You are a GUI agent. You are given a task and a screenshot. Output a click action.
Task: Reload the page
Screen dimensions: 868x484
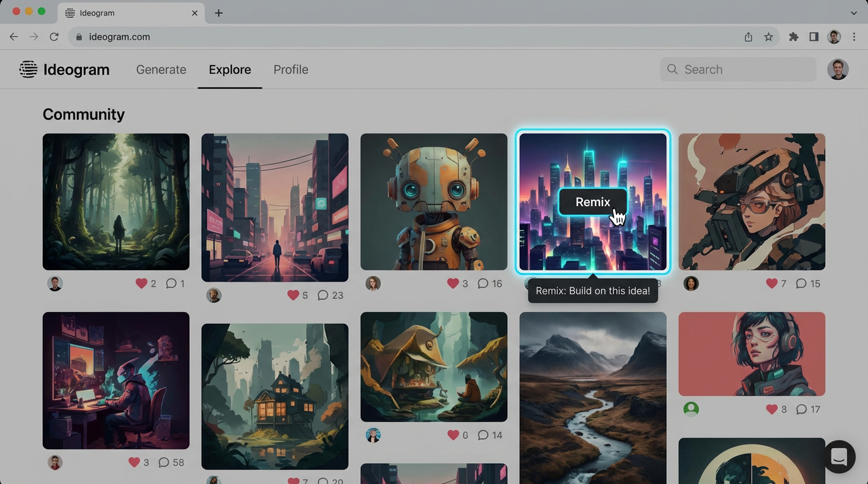(x=54, y=37)
